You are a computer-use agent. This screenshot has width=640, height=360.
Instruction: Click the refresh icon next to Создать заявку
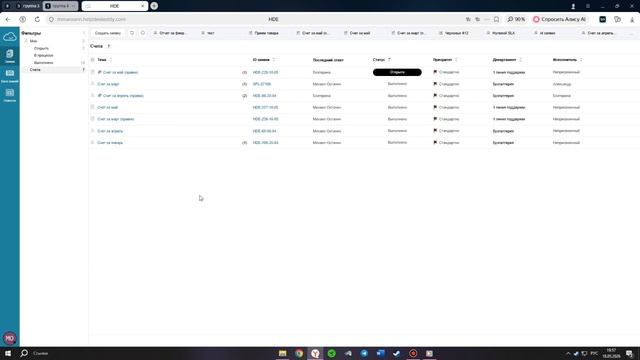pos(132,33)
